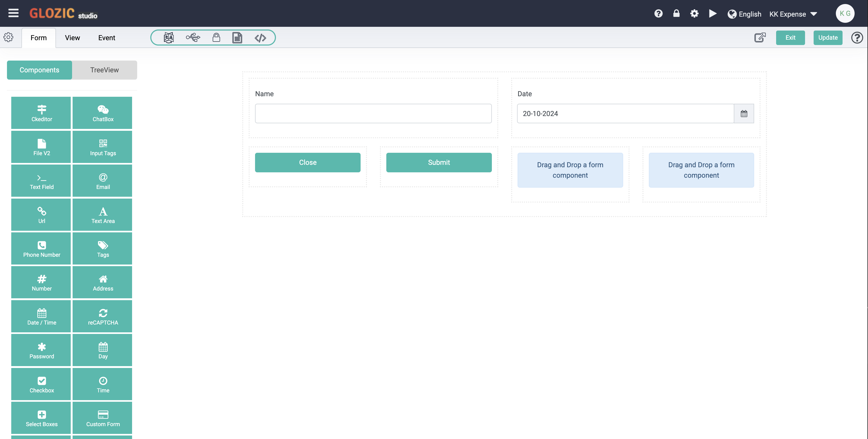Click the document icon in toolbar

pos(237,38)
